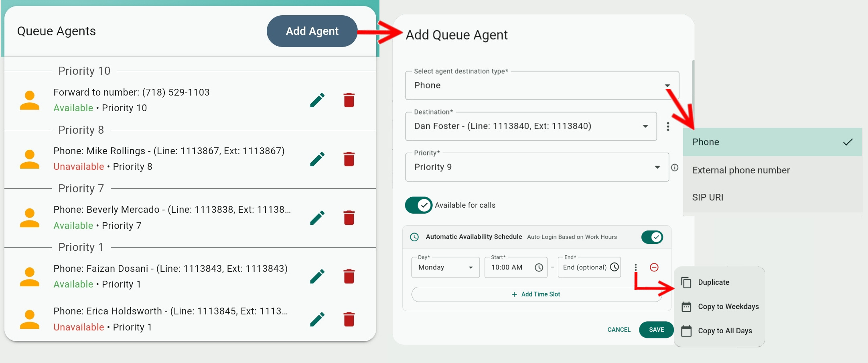Screen dimensions: 868x363
Task: Toggle Available for calls switch
Action: (x=418, y=205)
